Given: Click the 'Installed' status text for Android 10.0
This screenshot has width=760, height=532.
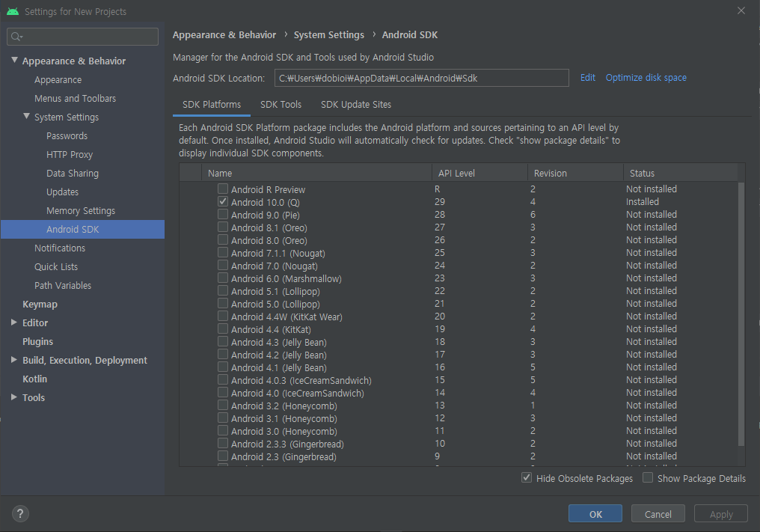Looking at the screenshot, I should 643,202.
